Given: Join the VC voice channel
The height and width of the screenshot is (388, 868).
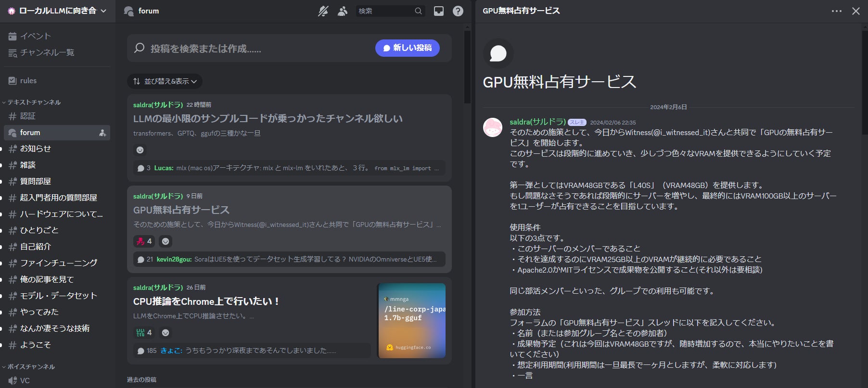Looking at the screenshot, I should (57, 381).
